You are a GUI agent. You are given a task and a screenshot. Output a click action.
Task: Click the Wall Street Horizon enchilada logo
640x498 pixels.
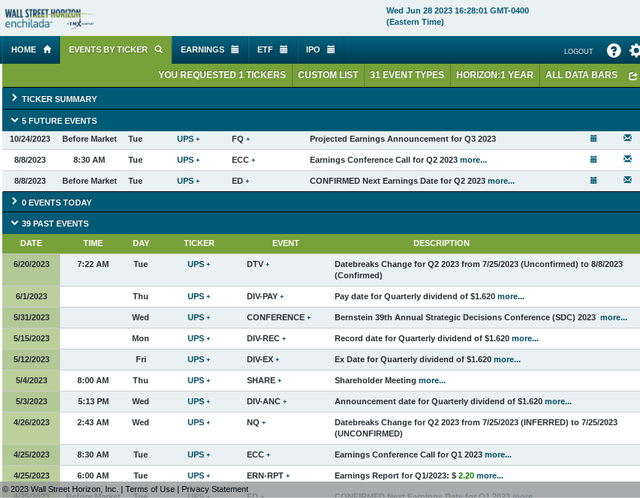pyautogui.click(x=49, y=19)
